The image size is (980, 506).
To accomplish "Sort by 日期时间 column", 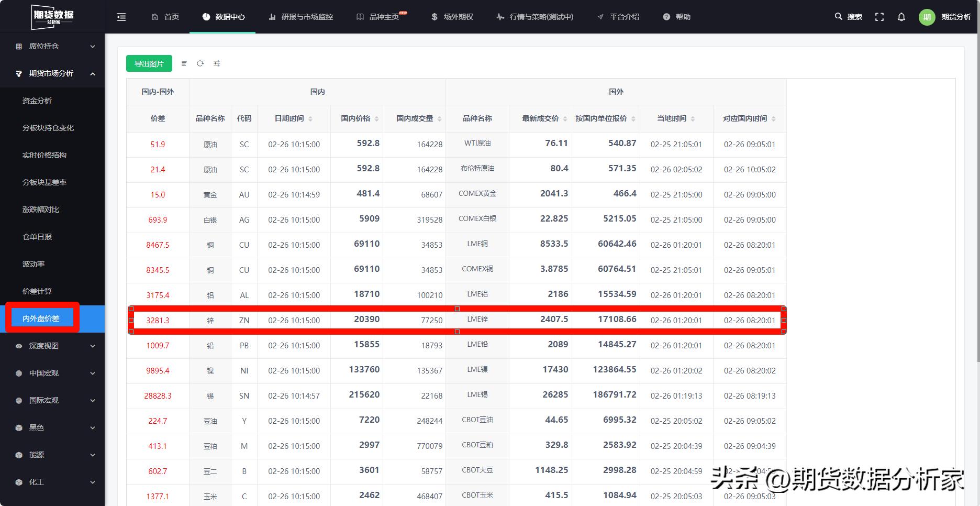I will pyautogui.click(x=310, y=119).
